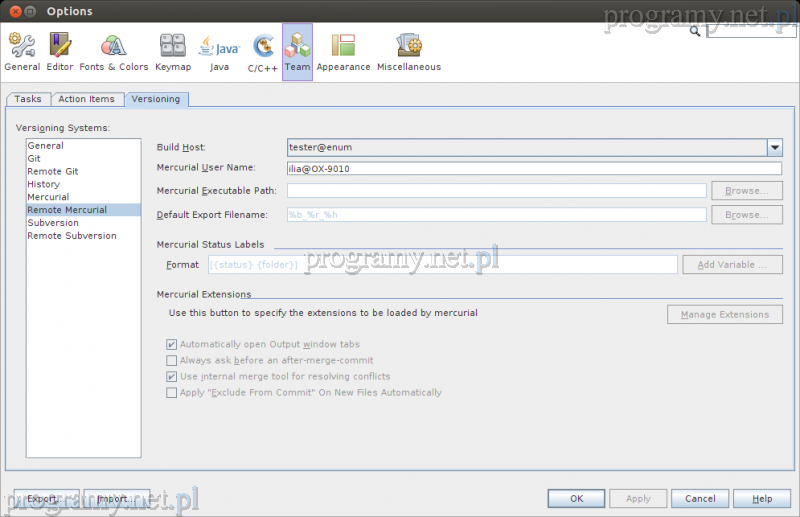
Task: Toggle Use internal merge tool checkbox
Action: [171, 376]
